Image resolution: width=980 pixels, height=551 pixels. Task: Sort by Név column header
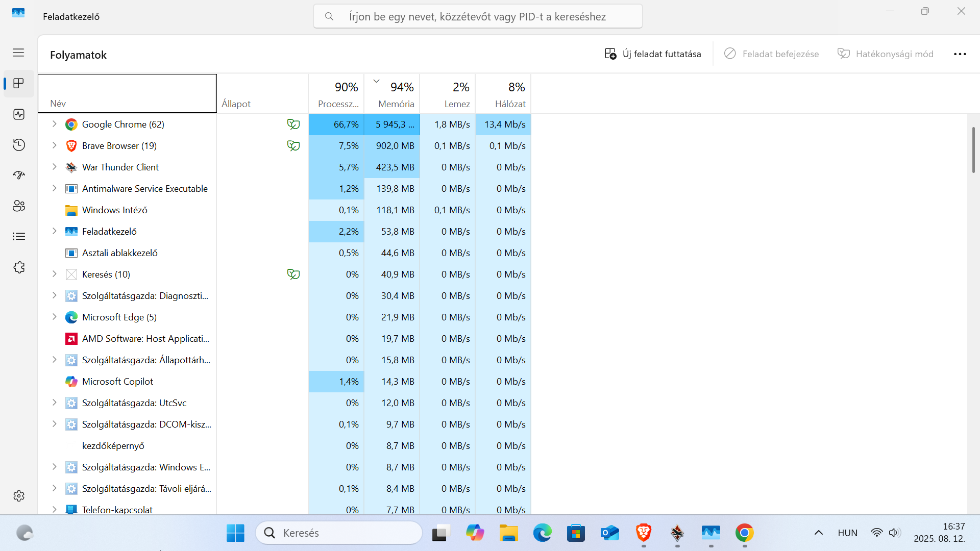click(127, 93)
